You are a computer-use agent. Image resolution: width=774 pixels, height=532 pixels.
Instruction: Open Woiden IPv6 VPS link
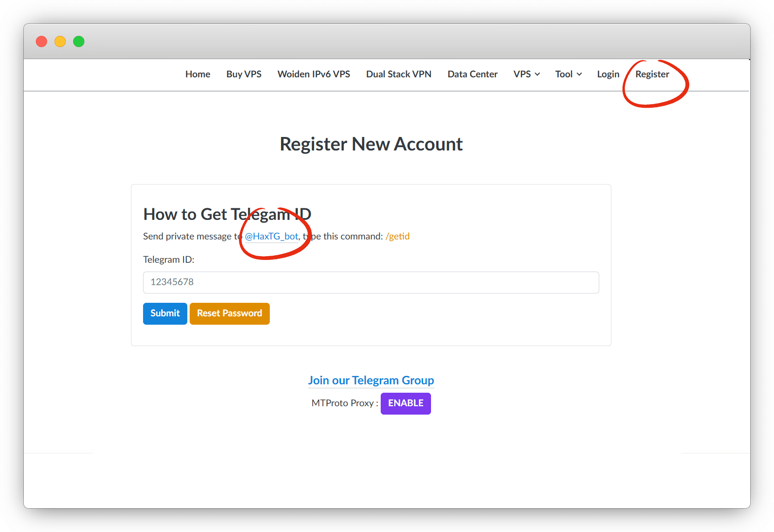coord(314,74)
